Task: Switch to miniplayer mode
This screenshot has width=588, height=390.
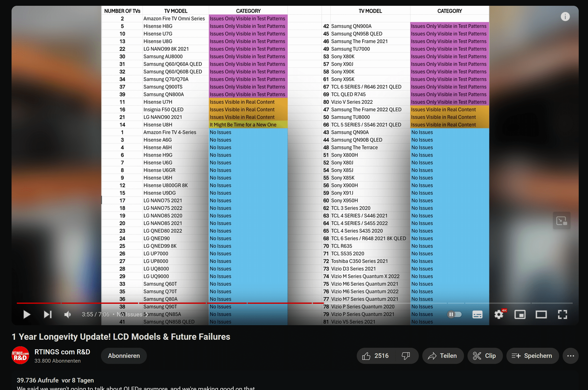Action: 520,314
